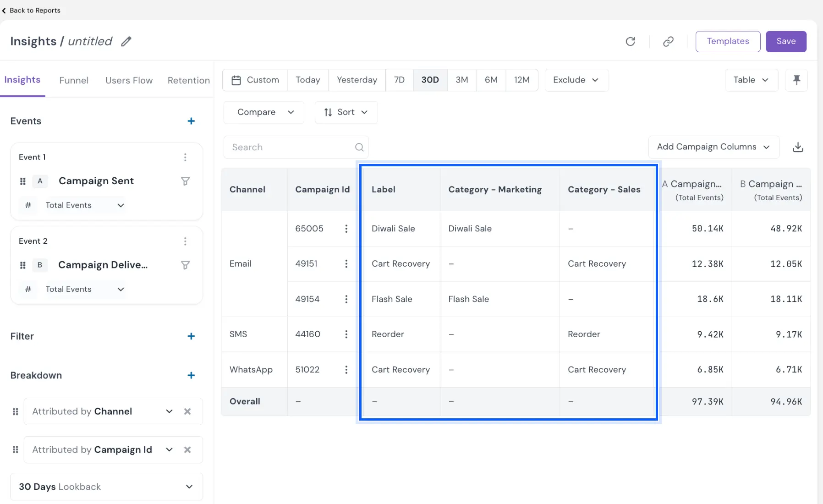
Task: Open Event 1 three-dot options menu
Action: coord(185,157)
